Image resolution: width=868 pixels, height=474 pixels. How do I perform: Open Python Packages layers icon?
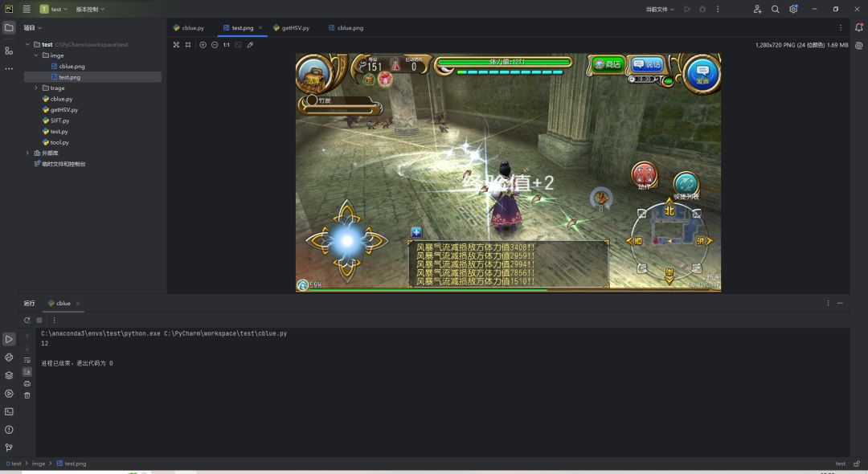click(9, 375)
